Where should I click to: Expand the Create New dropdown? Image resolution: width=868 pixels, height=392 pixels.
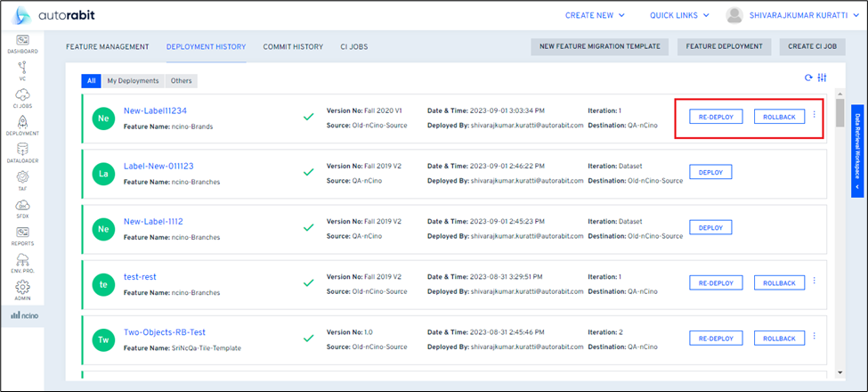[595, 15]
